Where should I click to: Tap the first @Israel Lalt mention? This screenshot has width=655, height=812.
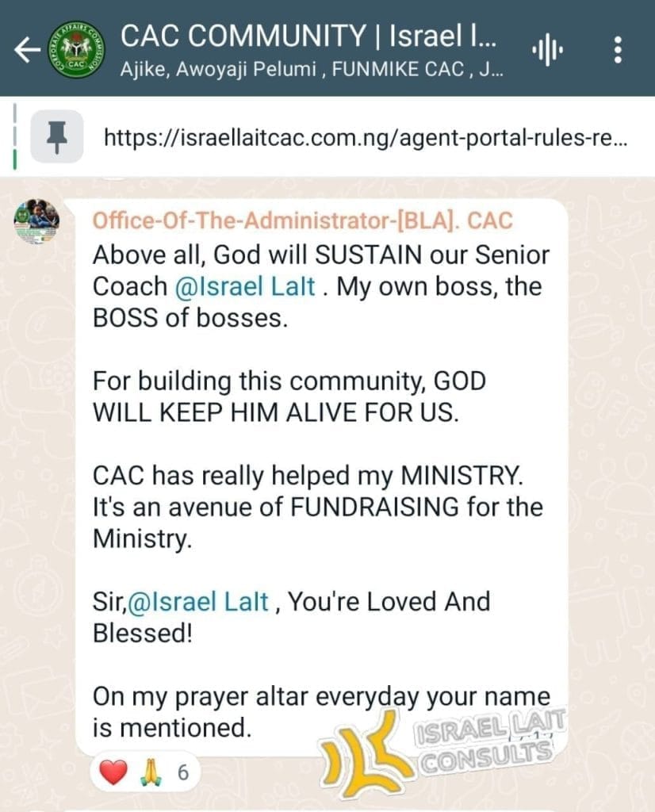247,286
